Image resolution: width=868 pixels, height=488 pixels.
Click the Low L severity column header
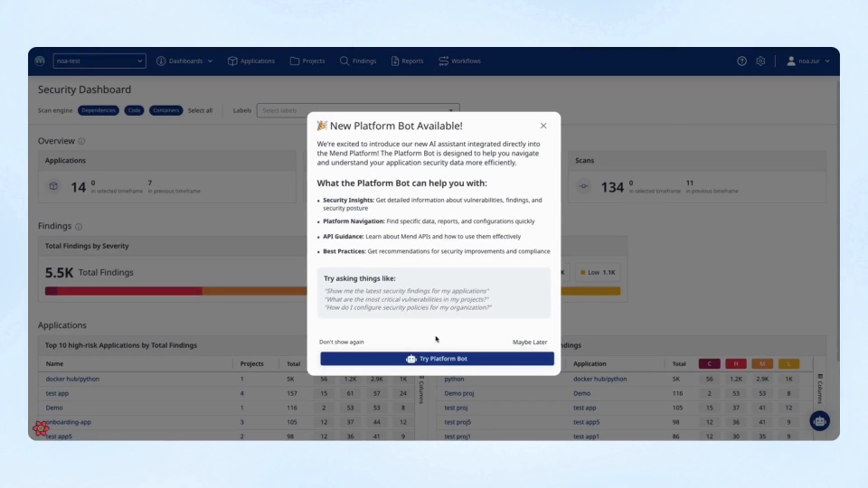788,363
